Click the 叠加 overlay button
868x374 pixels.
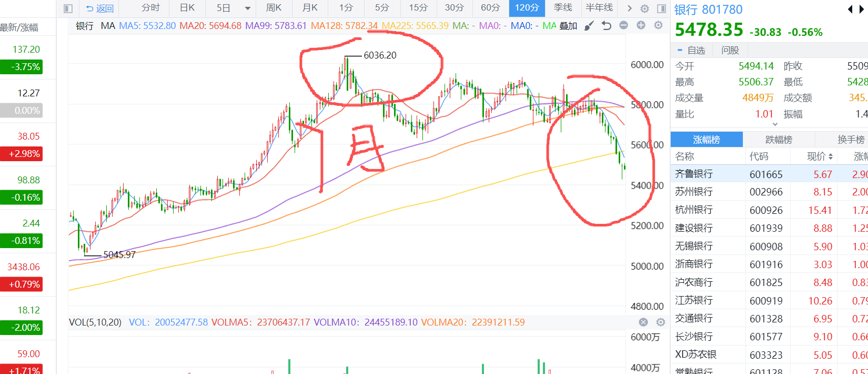(x=568, y=26)
